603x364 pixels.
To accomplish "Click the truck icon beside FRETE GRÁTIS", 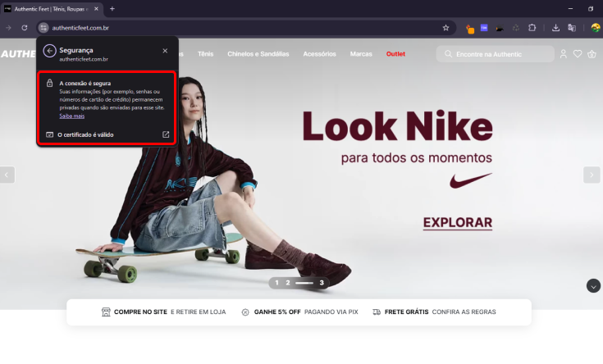I will point(377,312).
